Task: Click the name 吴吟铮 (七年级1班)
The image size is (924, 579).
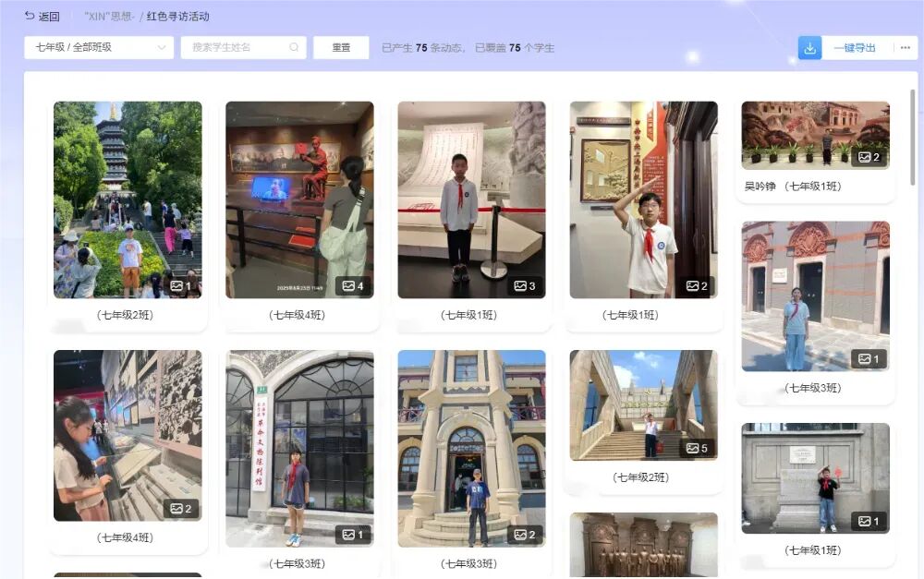Action: tap(793, 187)
